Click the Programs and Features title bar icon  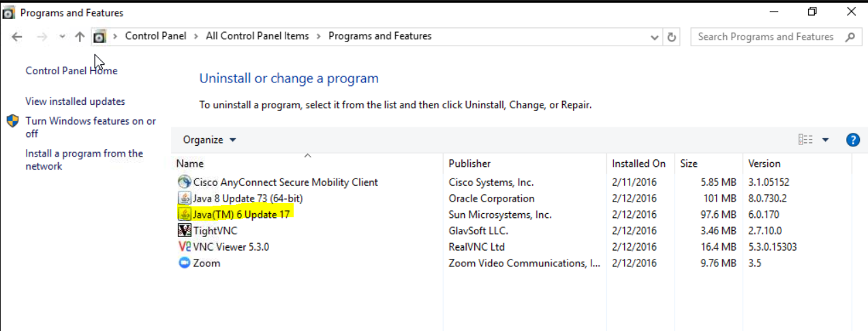9,12
